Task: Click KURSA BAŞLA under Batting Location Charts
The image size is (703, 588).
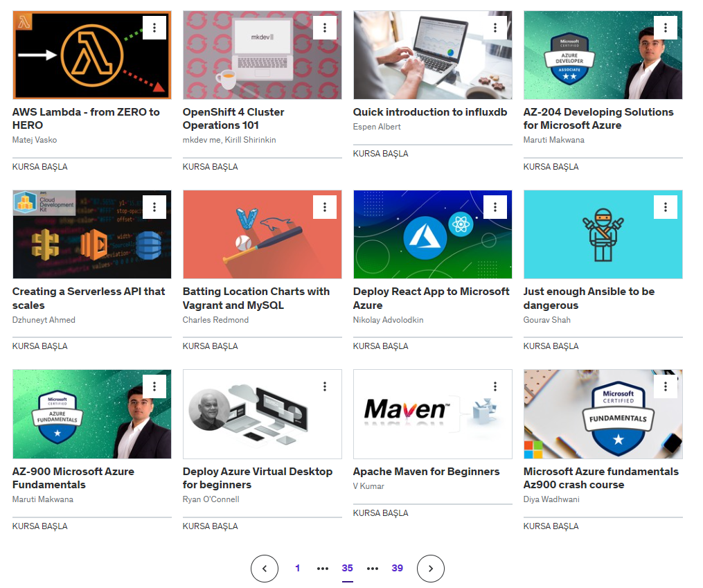Action: [x=211, y=346]
